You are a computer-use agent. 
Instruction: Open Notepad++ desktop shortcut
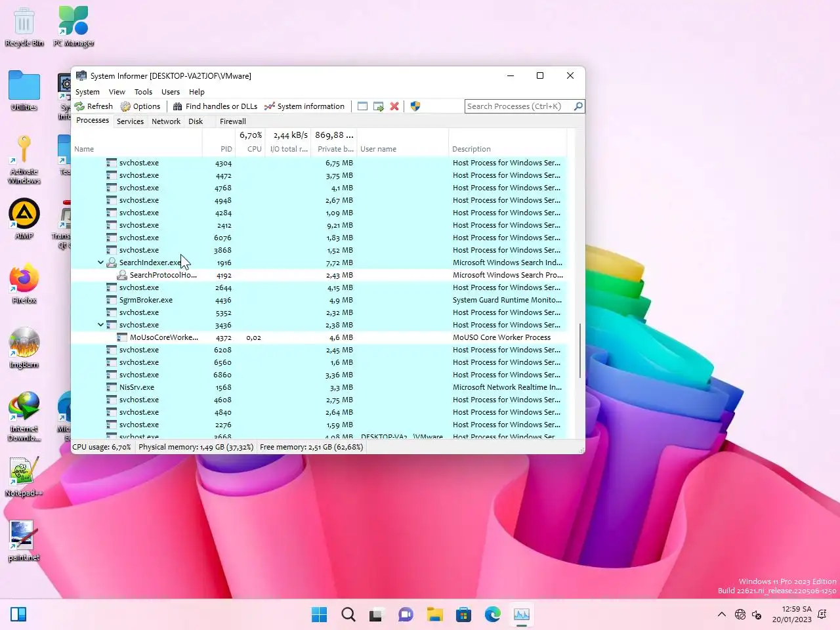[x=24, y=477]
